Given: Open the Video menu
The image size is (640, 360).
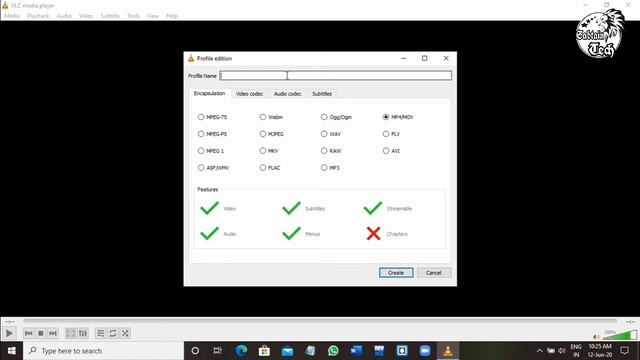Looking at the screenshot, I should (x=86, y=16).
